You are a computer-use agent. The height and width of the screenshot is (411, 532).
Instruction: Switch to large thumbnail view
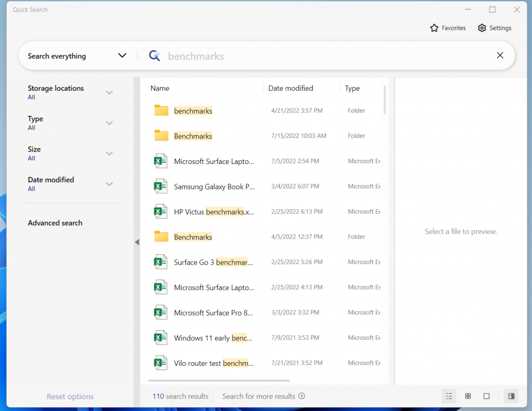(486, 395)
